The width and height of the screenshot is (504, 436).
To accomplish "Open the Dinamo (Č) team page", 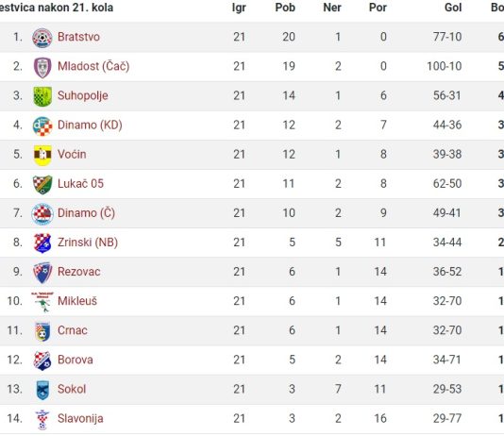I will point(86,213).
